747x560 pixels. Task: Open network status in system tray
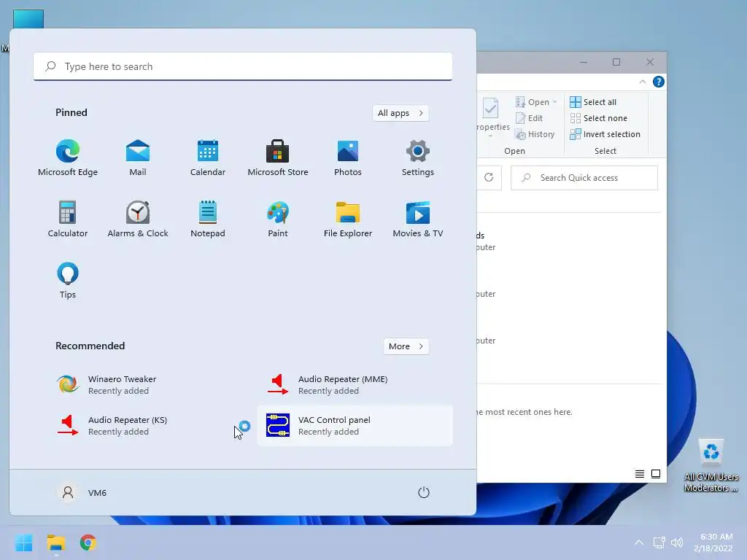[x=659, y=542]
